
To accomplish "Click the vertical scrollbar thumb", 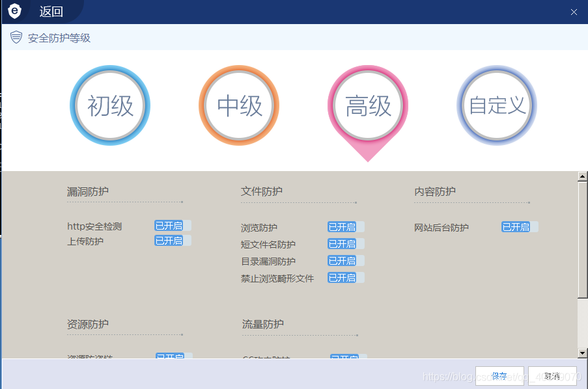I will click(582, 240).
